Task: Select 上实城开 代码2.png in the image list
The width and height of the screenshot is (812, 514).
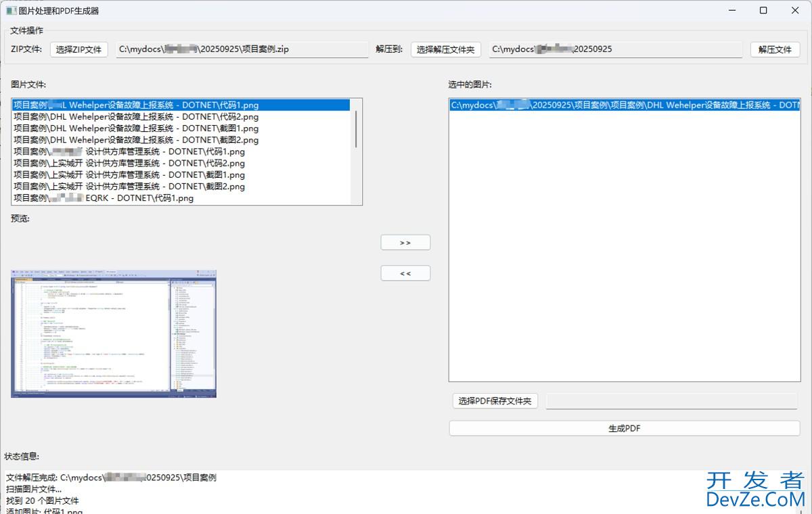Action: click(x=135, y=163)
